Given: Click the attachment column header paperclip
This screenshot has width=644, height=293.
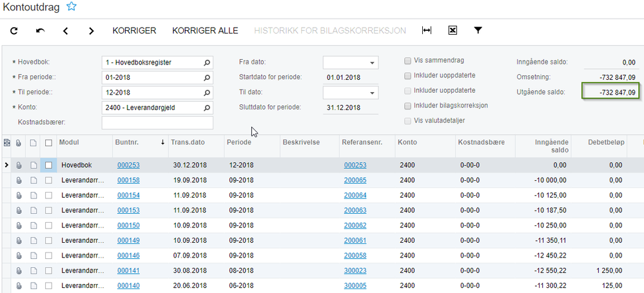Looking at the screenshot, I should tap(19, 143).
